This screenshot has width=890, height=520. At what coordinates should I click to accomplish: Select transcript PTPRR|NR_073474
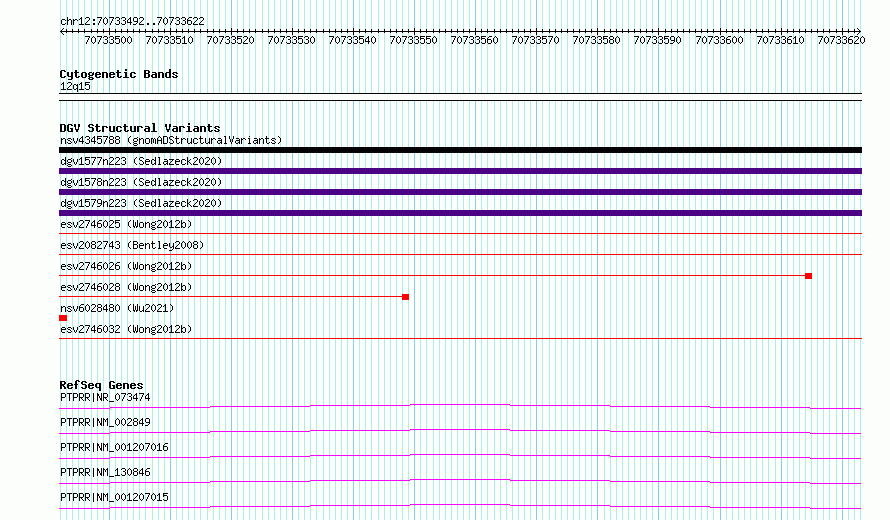tap(105, 397)
